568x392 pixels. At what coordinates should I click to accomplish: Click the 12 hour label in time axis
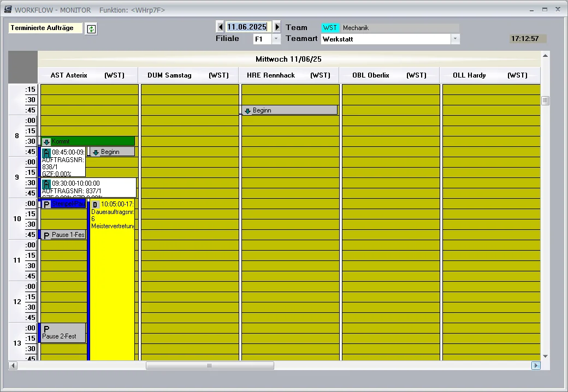tap(17, 302)
